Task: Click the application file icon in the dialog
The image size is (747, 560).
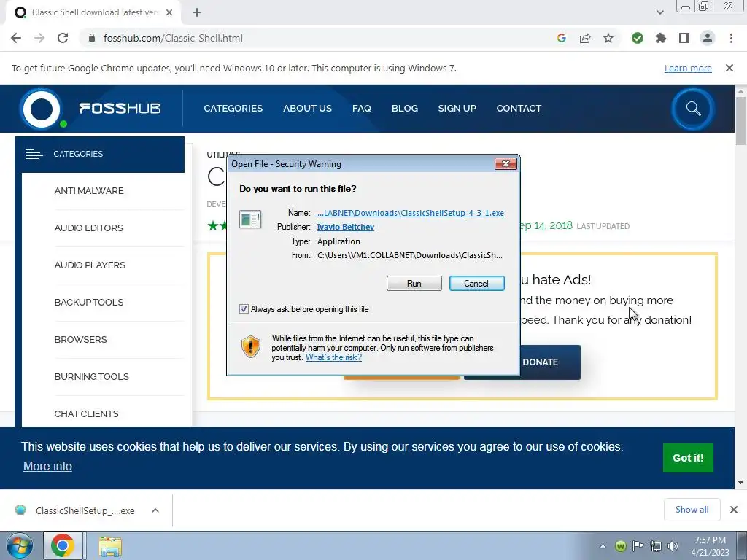Action: pyautogui.click(x=250, y=219)
